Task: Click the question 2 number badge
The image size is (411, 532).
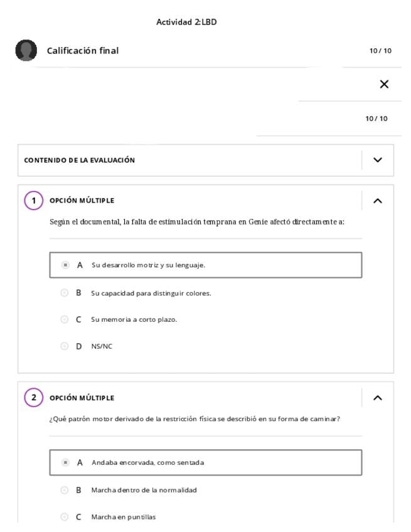Action: pos(33,398)
